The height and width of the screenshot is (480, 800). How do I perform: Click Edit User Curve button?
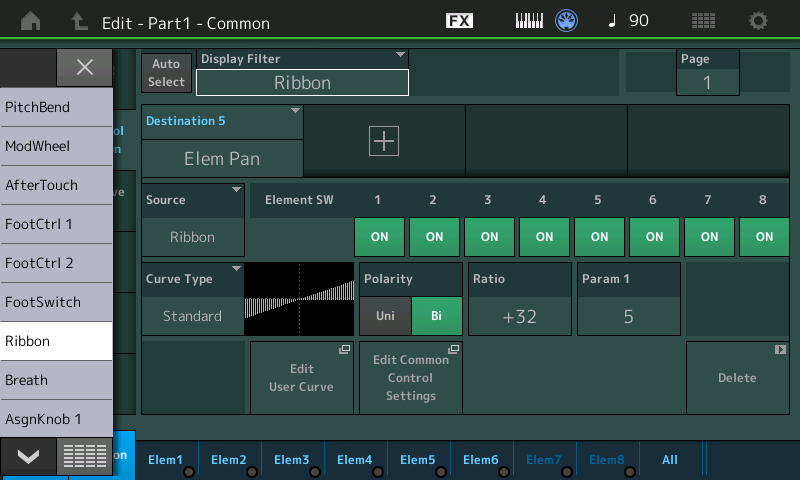[301, 377]
